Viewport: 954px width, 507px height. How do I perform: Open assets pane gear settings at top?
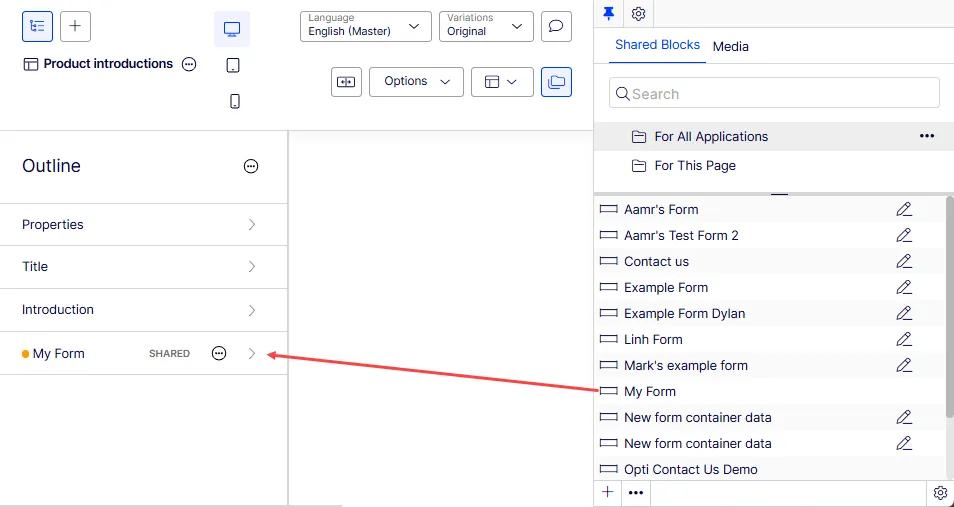tap(638, 13)
